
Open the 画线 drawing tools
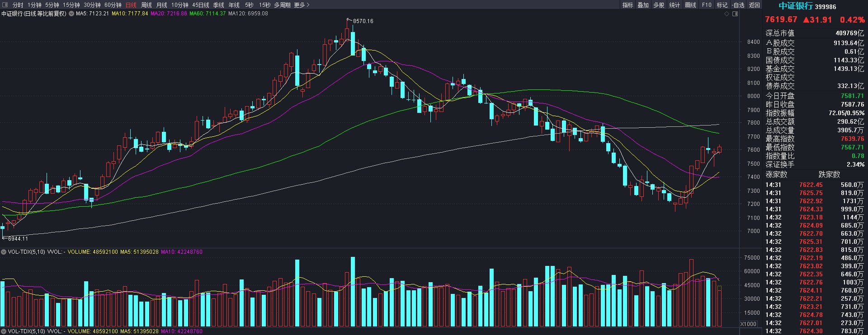690,5
